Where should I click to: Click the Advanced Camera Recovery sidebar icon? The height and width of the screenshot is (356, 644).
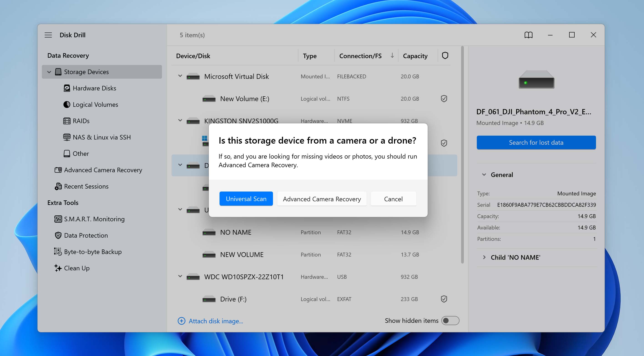coord(58,170)
